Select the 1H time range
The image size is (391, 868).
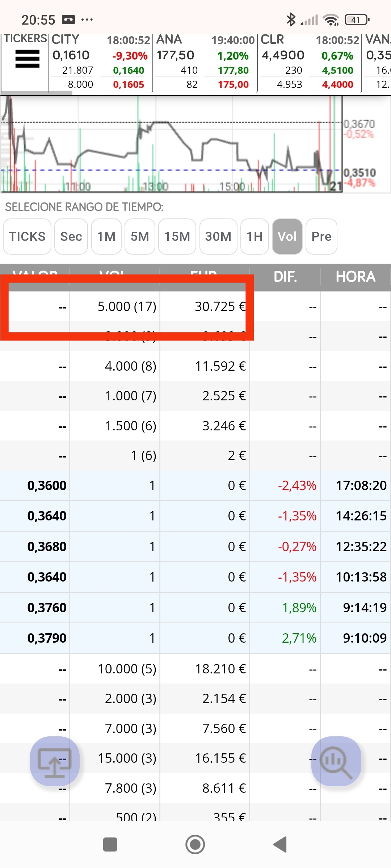point(255,237)
